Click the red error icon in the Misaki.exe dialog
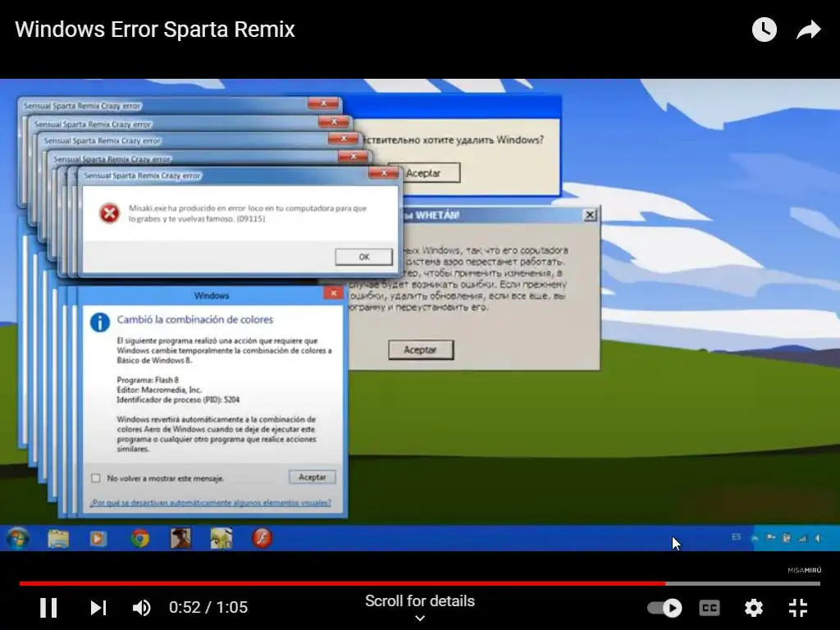 tap(109, 213)
